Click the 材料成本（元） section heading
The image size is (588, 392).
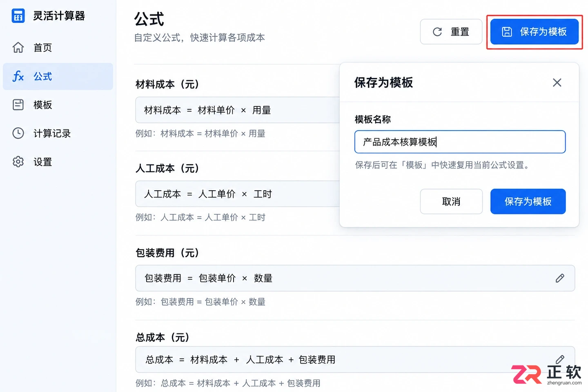click(x=167, y=84)
